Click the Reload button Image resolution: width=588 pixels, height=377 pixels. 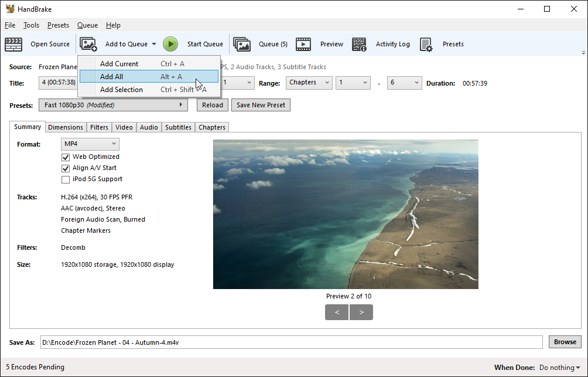(x=212, y=105)
